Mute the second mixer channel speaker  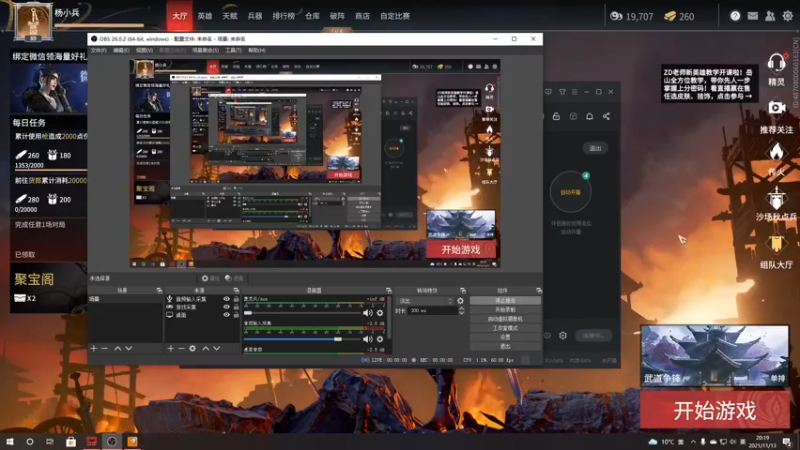pyautogui.click(x=367, y=339)
